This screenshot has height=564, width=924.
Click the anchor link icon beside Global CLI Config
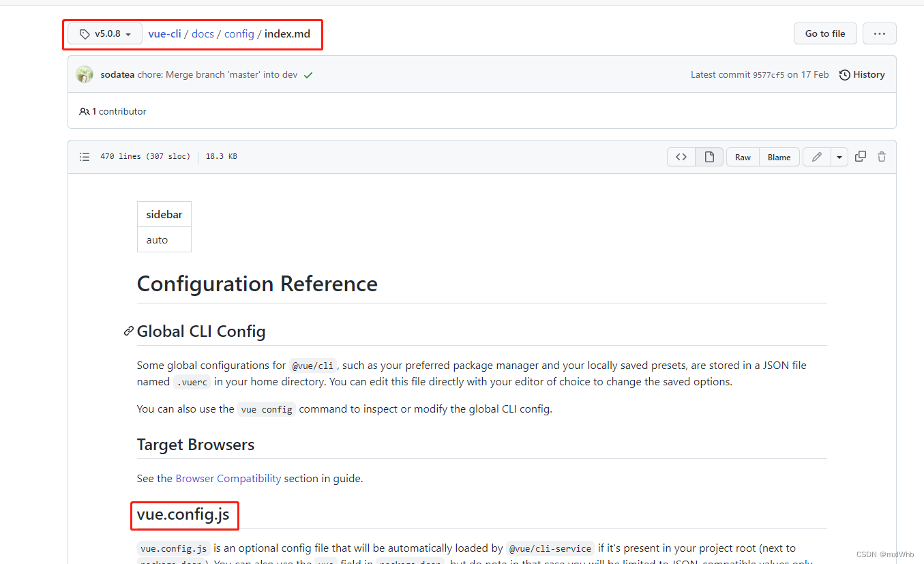pos(128,331)
